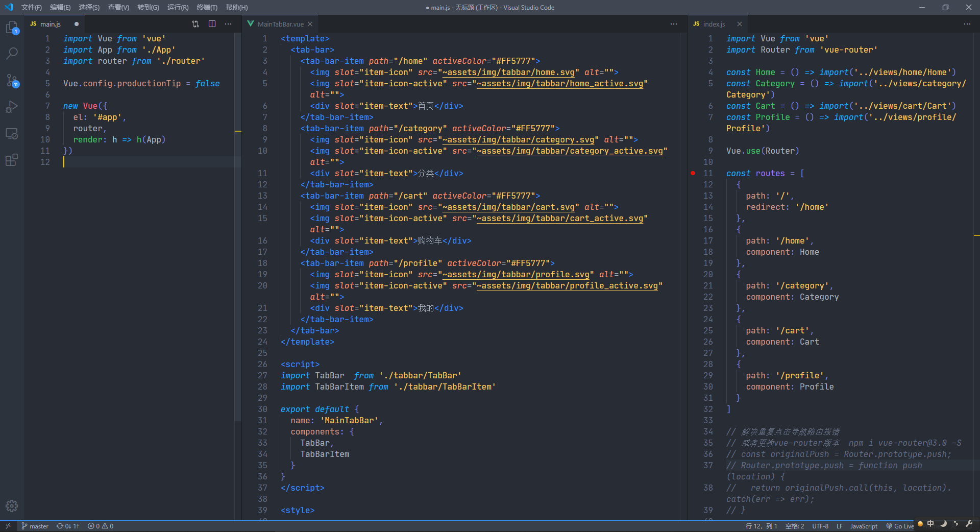Click redirect '/home' value in index.js

(x=812, y=207)
